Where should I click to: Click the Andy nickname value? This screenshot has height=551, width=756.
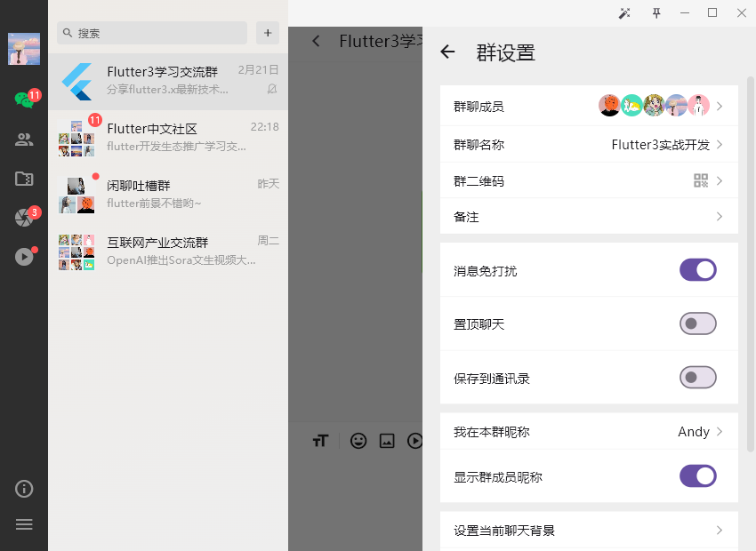(694, 432)
